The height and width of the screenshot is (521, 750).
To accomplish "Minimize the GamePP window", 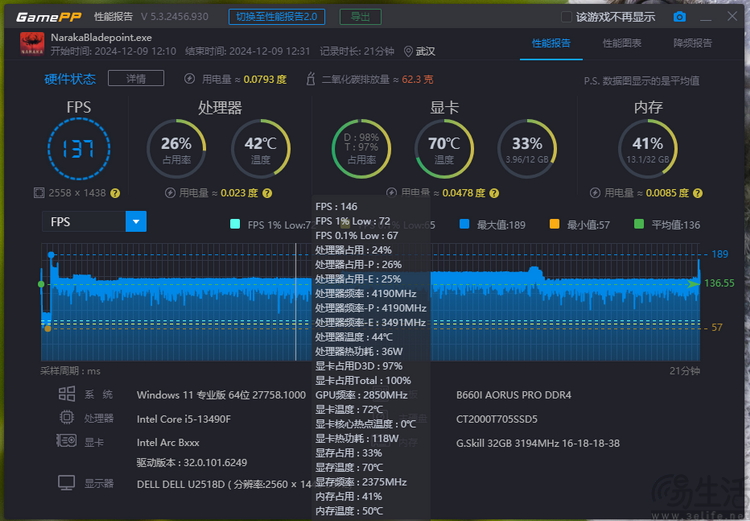I will click(x=705, y=17).
